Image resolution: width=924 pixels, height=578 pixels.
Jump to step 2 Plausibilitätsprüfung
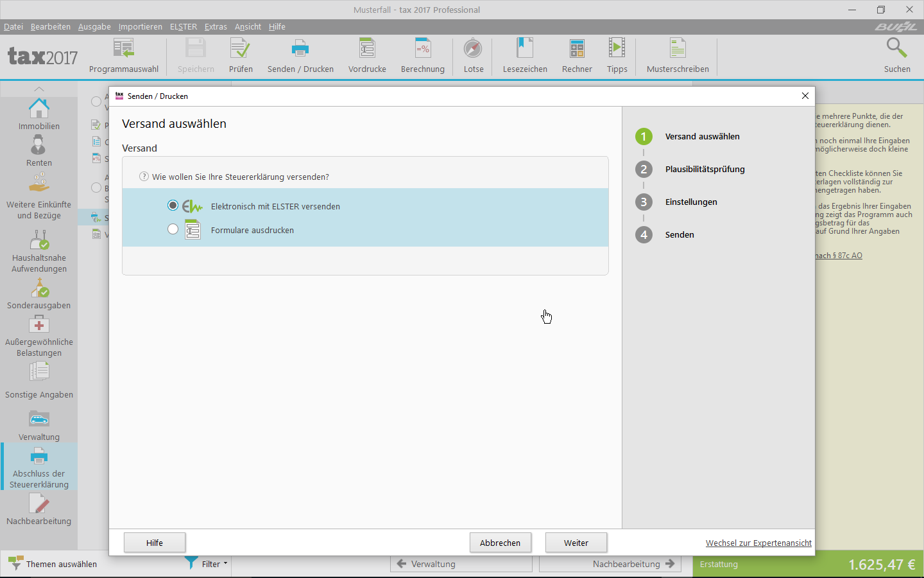(x=705, y=170)
